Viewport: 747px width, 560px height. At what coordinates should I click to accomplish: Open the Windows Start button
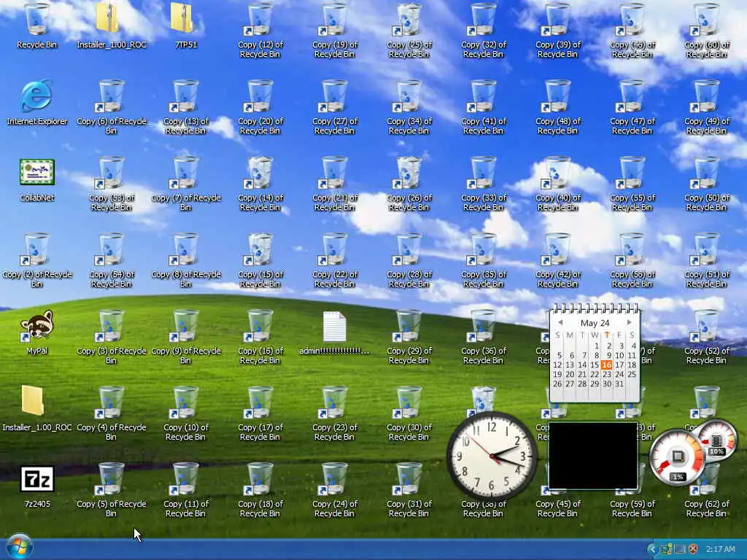tap(20, 546)
